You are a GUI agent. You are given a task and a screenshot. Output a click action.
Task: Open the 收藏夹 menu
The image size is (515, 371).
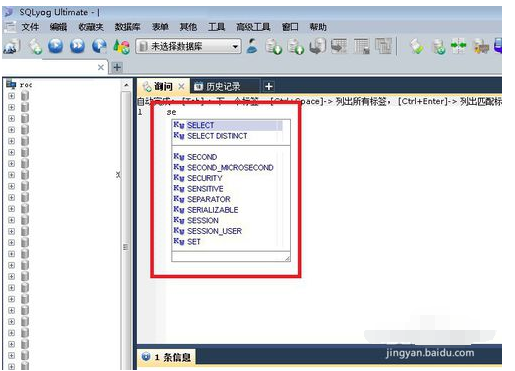pyautogui.click(x=91, y=27)
